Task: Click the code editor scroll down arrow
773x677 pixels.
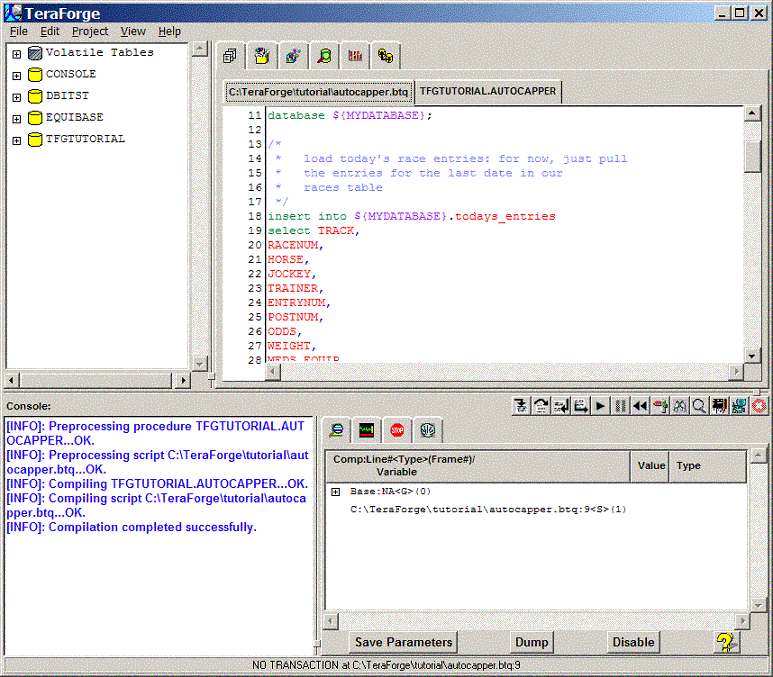Action: click(x=752, y=356)
